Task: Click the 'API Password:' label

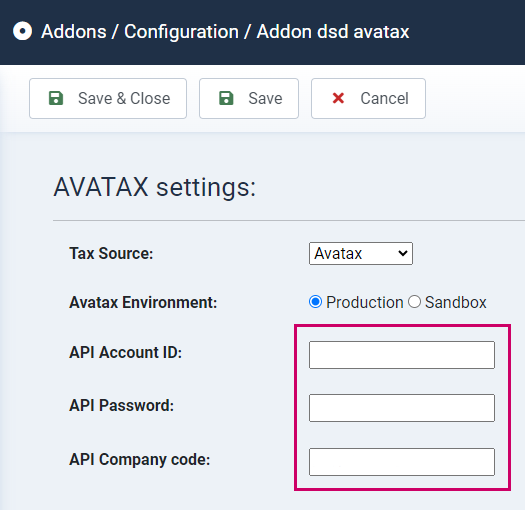Action: 122,405
